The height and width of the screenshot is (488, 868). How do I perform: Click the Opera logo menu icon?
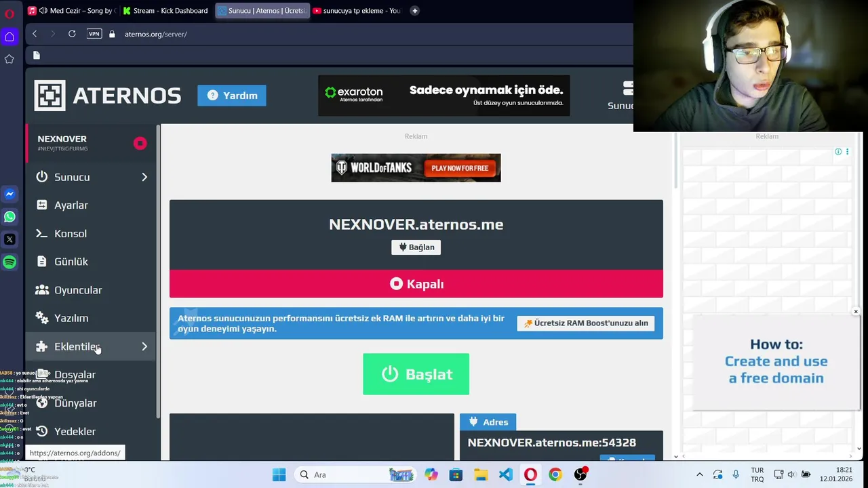(9, 13)
